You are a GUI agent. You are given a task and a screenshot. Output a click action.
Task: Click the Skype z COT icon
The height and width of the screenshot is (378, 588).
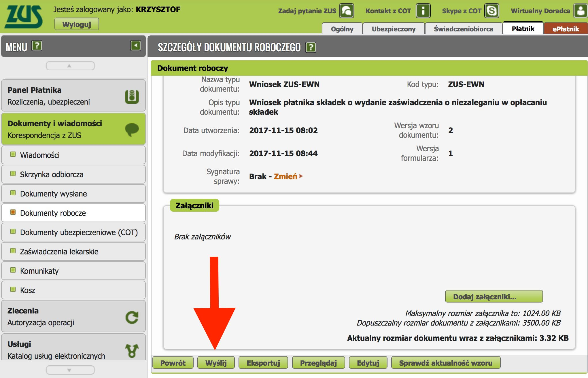pos(491,11)
